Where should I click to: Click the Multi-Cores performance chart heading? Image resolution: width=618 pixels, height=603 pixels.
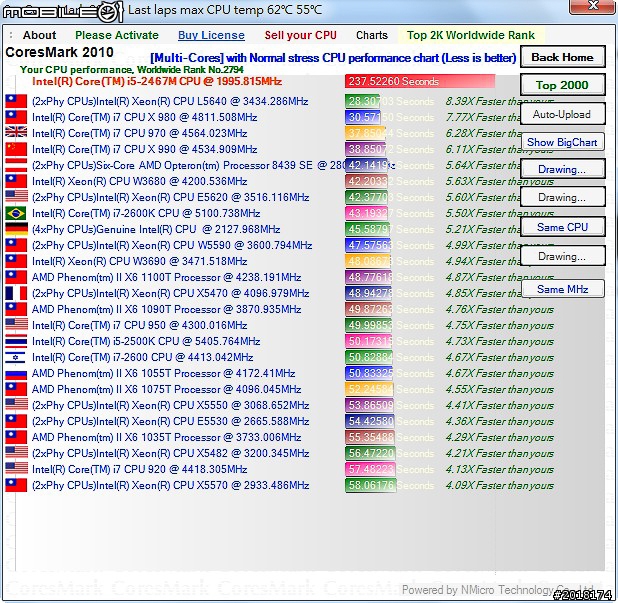pyautogui.click(x=333, y=58)
